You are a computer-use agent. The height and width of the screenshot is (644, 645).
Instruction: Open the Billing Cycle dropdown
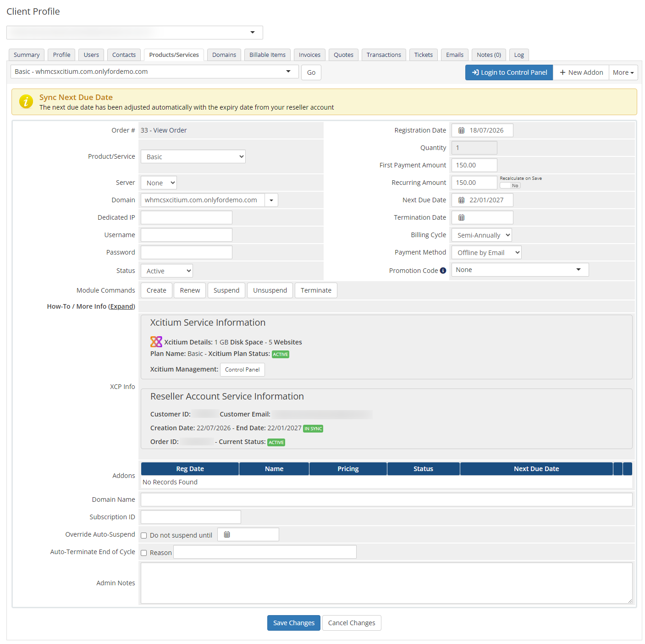click(x=482, y=235)
